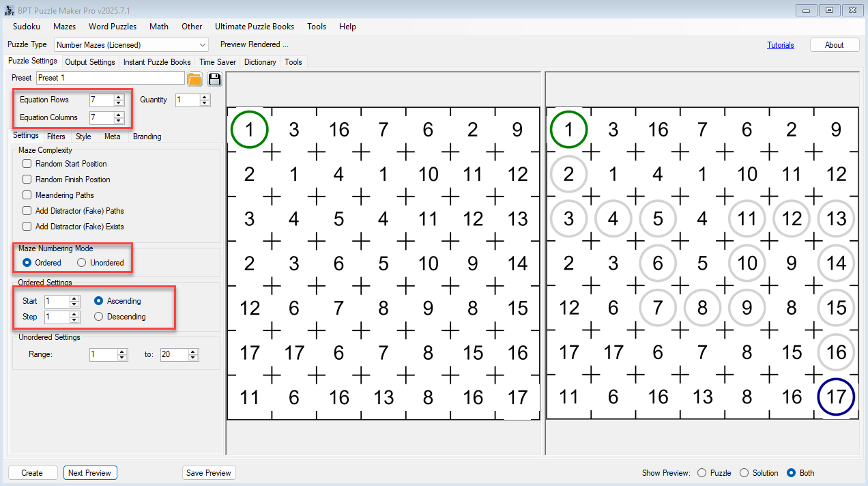Toggle Meandering Paths checkbox

(x=27, y=195)
